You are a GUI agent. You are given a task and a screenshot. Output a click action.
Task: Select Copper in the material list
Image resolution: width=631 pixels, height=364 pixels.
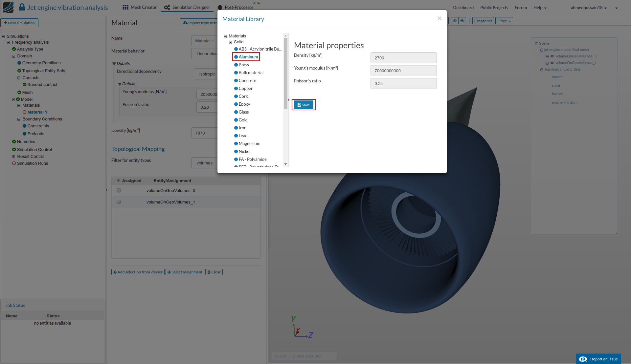tap(245, 88)
